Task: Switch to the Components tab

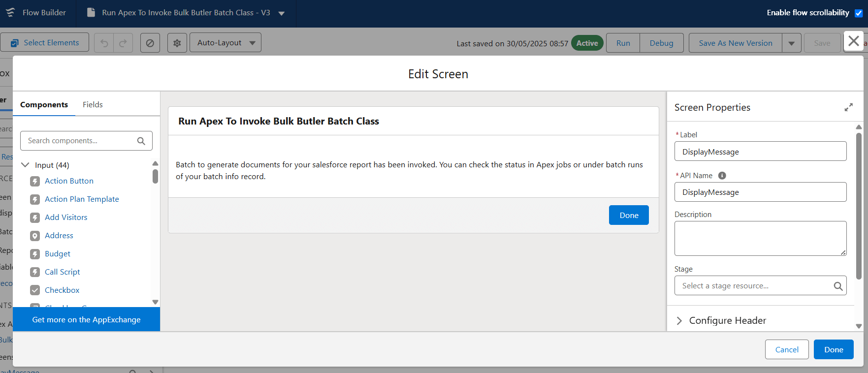Action: [44, 104]
